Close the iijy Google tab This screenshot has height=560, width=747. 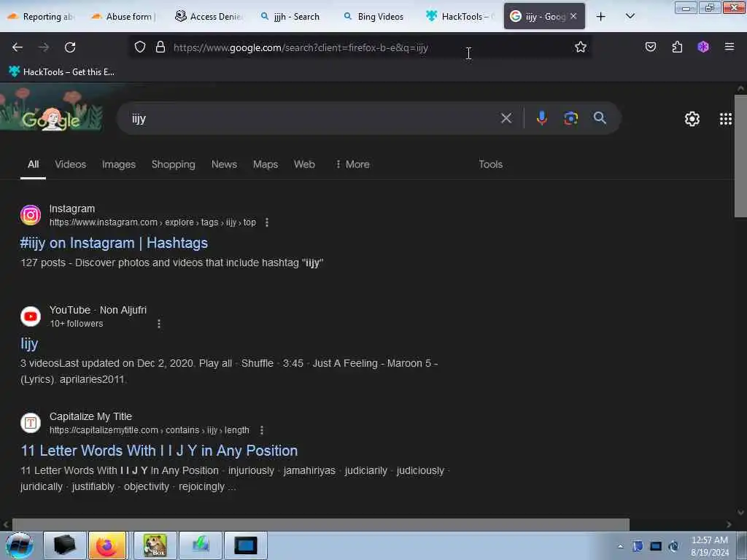click(573, 16)
